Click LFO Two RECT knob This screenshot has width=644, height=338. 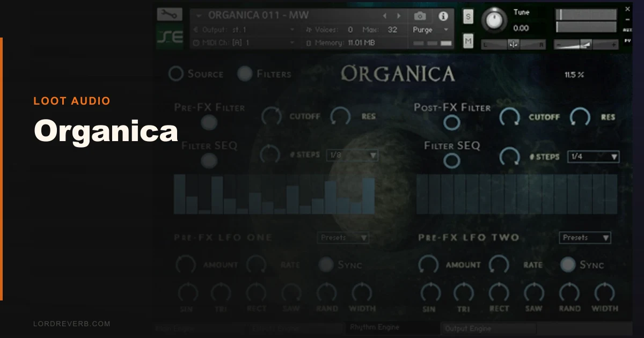tap(499, 293)
